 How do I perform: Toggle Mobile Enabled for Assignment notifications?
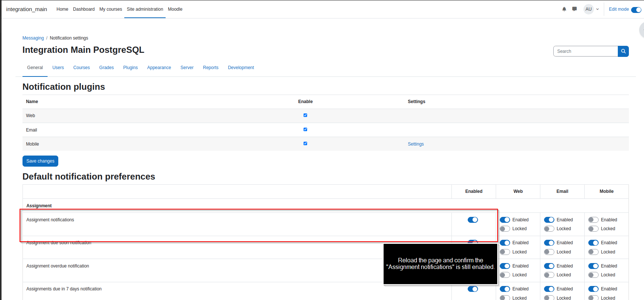click(593, 220)
